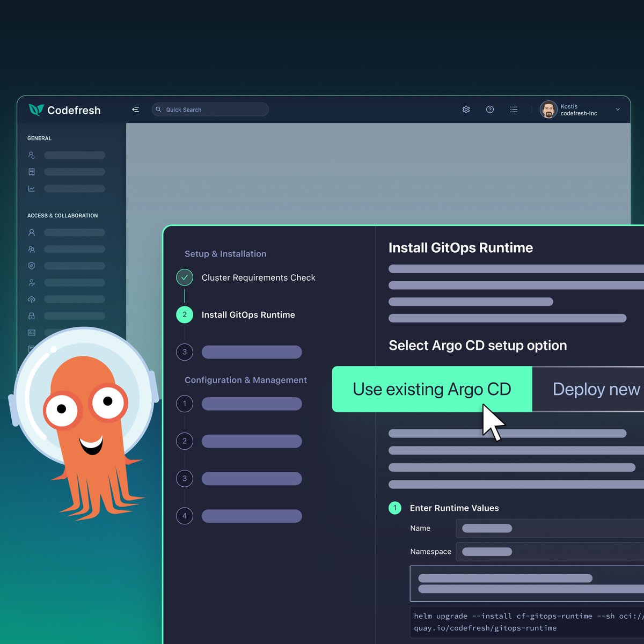Click the helm upgrade command code block
644x644 pixels.
coord(527,622)
